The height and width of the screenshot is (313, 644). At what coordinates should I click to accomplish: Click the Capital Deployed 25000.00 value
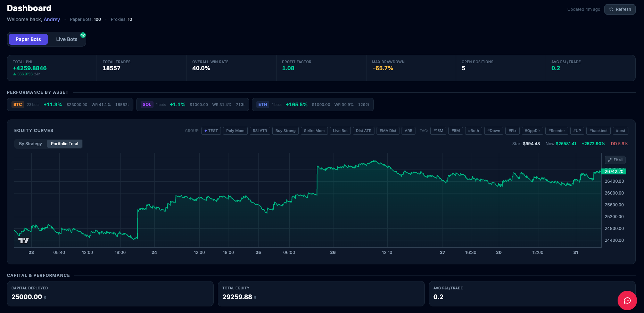point(27,297)
